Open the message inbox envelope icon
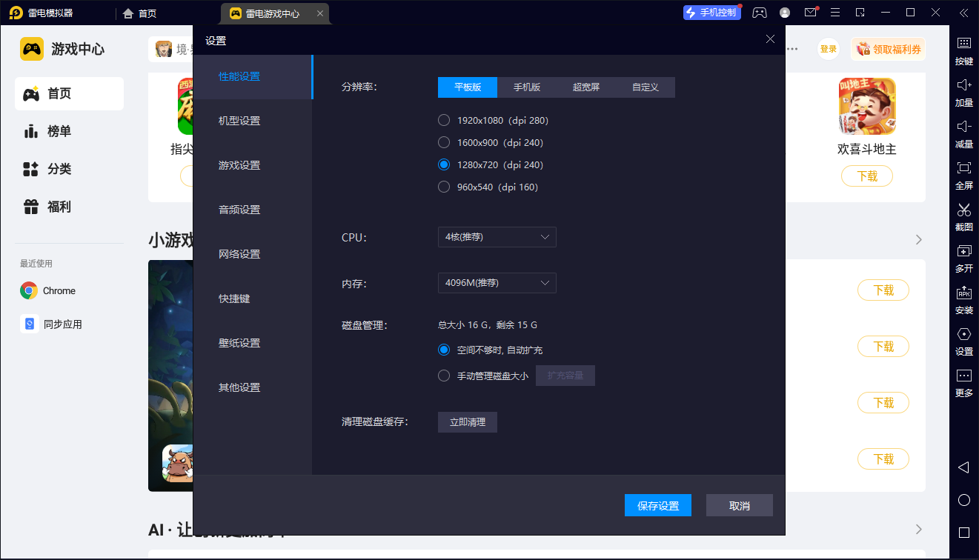This screenshot has height=560, width=979. click(809, 13)
